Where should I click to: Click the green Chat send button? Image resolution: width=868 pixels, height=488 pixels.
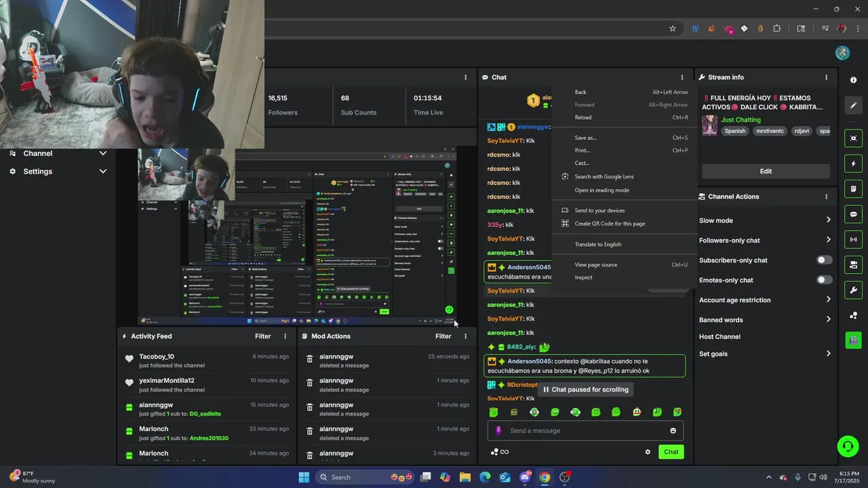tap(671, 452)
